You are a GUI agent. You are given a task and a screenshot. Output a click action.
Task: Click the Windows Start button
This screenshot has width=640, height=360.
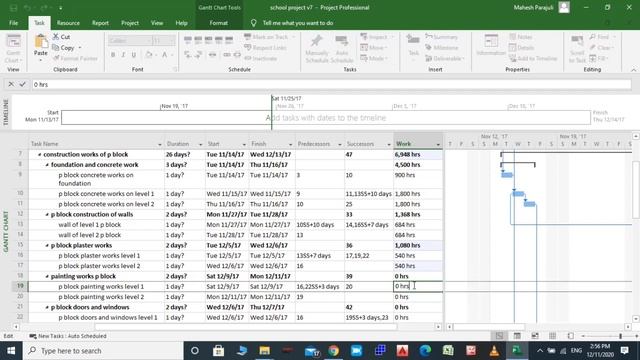click(x=11, y=351)
